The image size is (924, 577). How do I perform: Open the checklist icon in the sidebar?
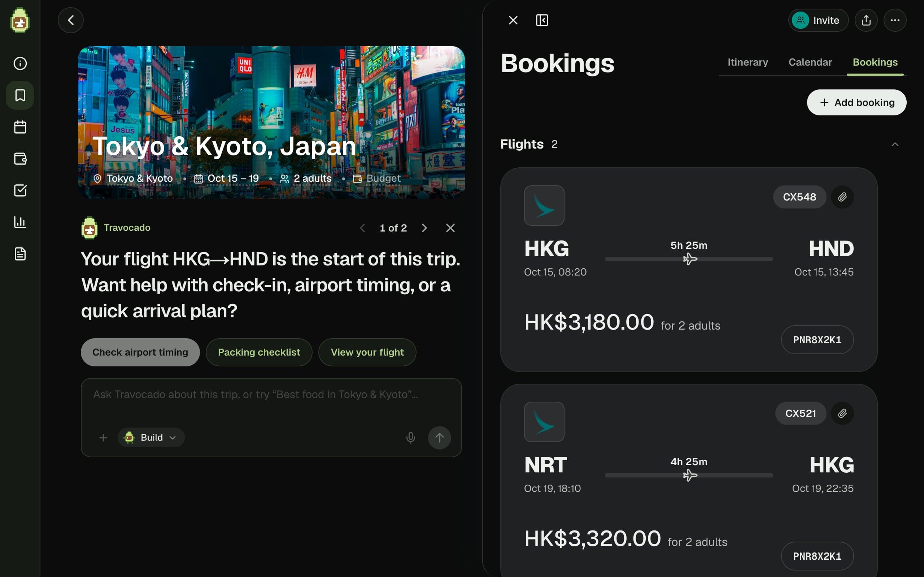(x=20, y=190)
